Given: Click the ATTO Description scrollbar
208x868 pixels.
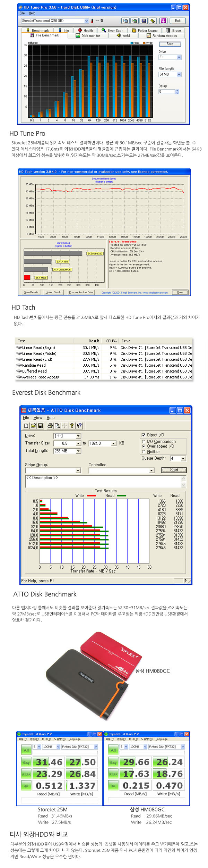Looking at the screenshot, I should [184, 482].
